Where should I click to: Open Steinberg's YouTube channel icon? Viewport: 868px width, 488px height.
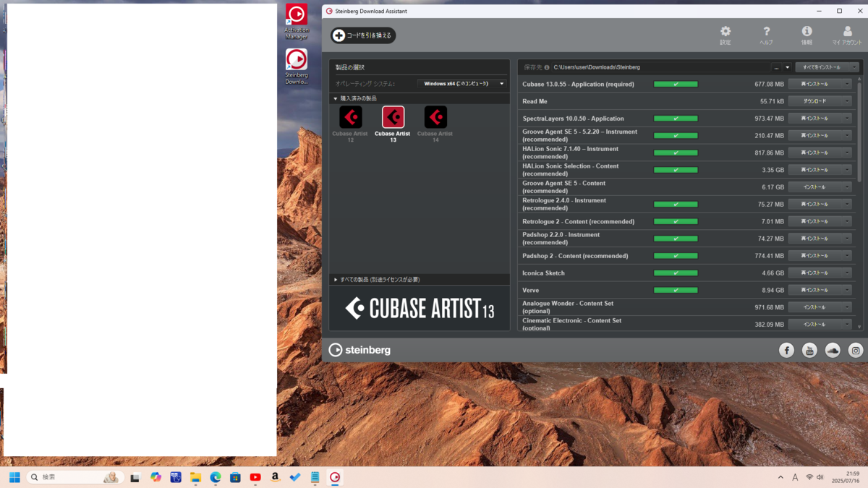tap(809, 350)
